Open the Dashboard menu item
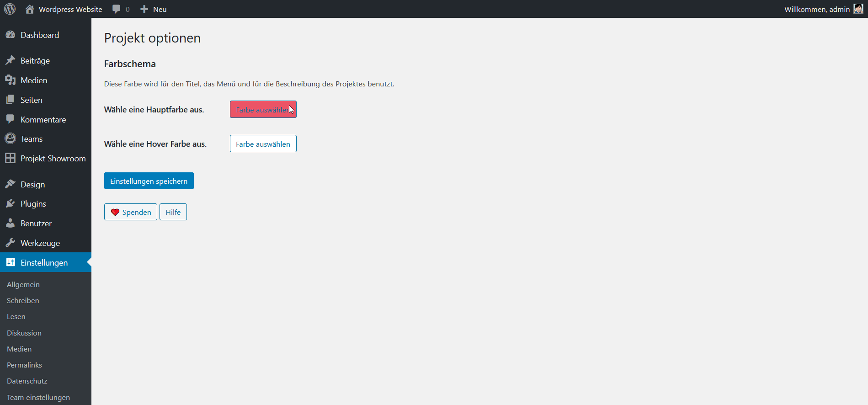 click(x=46, y=35)
